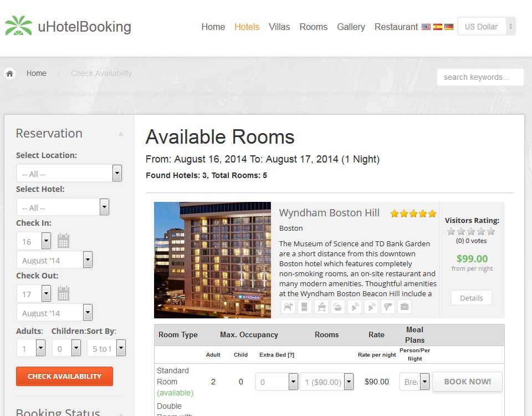The height and width of the screenshot is (416, 532).
Task: Switch site language to Spanish flag
Action: click(438, 27)
